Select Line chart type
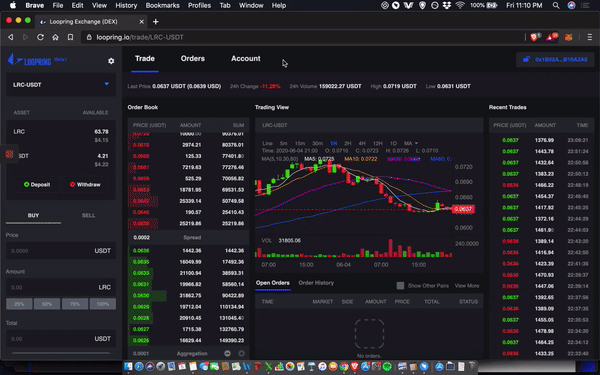Viewport: 600px width, 375px height. (x=267, y=143)
